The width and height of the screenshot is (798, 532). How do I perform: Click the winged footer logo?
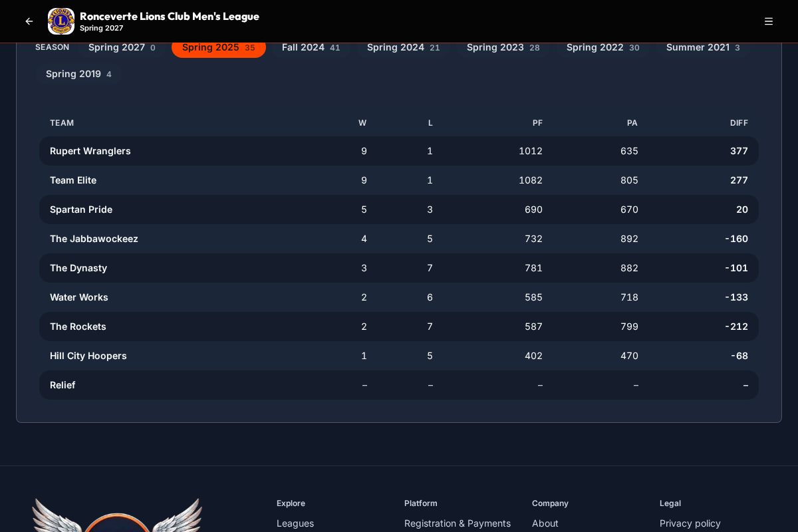coord(117,515)
